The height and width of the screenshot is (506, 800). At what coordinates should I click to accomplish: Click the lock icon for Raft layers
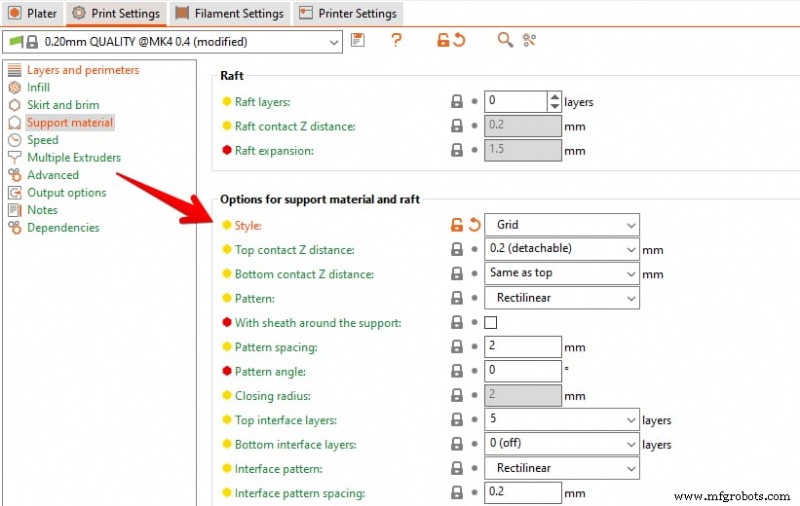[x=457, y=102]
